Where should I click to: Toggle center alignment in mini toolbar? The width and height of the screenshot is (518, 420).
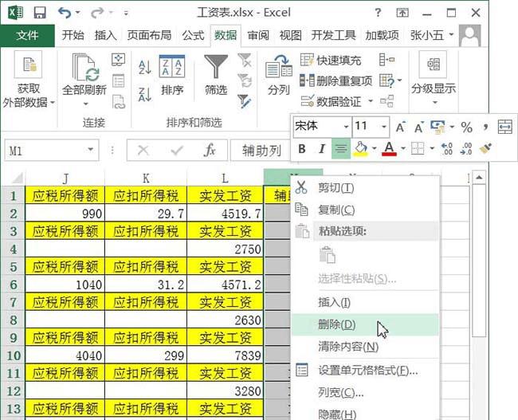coord(341,149)
